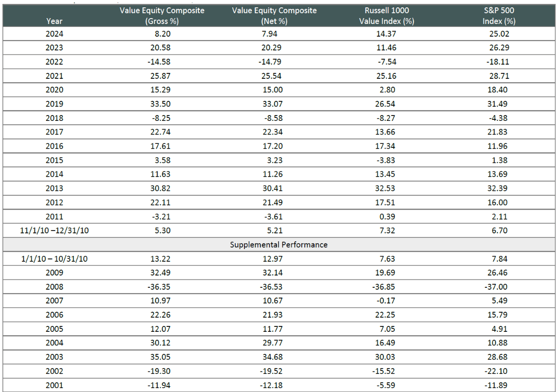The image size is (557, 392).
Task: Click the 2006 S&P 500 value 15.79
Action: [498, 315]
